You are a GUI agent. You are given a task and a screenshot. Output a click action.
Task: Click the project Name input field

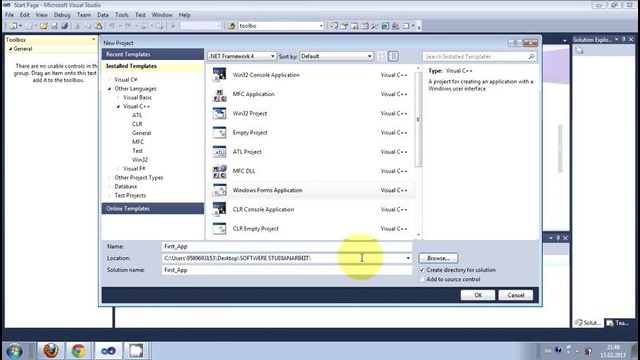click(x=287, y=247)
